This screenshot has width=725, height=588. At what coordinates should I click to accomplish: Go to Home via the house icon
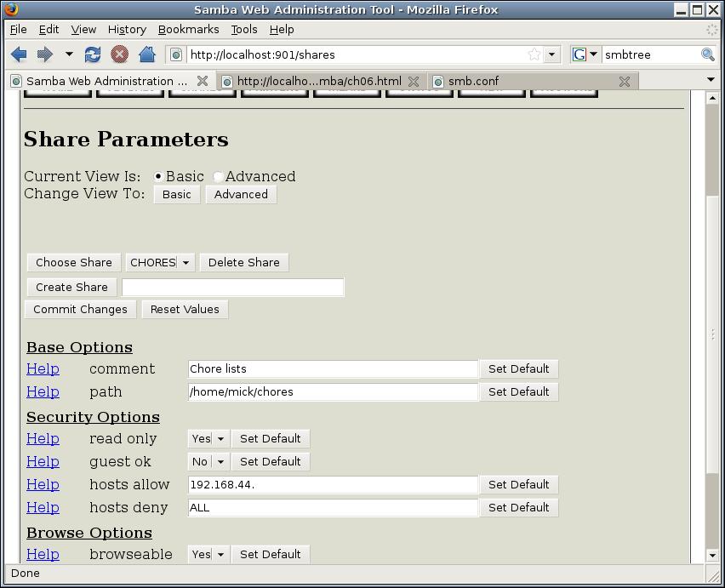[146, 54]
